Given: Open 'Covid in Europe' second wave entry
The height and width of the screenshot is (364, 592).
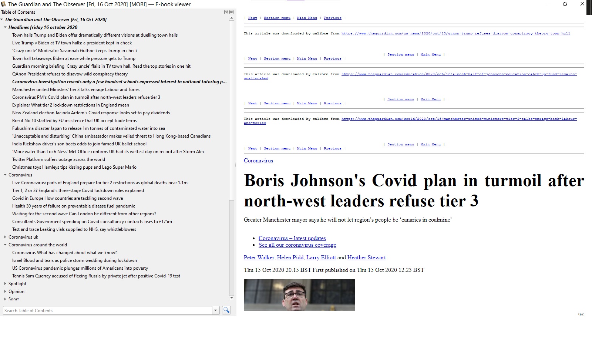Looking at the screenshot, I should click(x=67, y=198).
